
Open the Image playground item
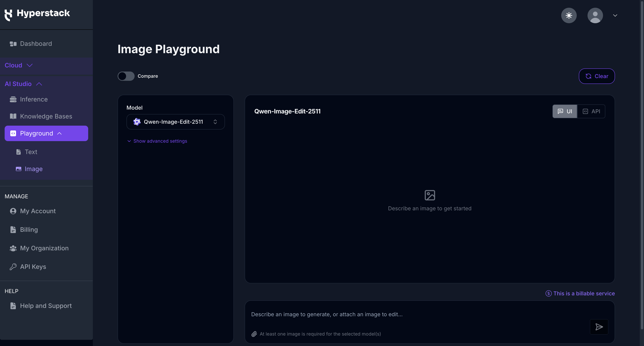click(x=33, y=169)
